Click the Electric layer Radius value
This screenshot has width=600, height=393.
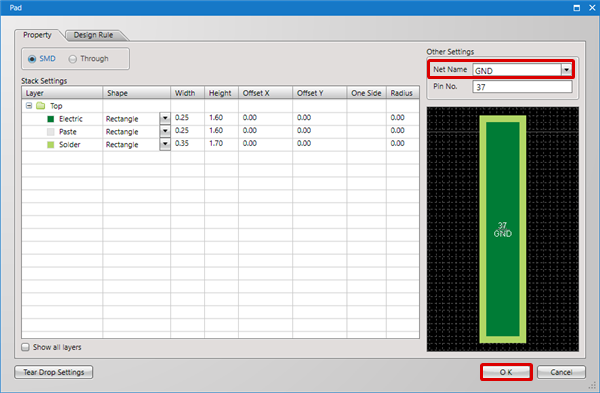tap(398, 118)
